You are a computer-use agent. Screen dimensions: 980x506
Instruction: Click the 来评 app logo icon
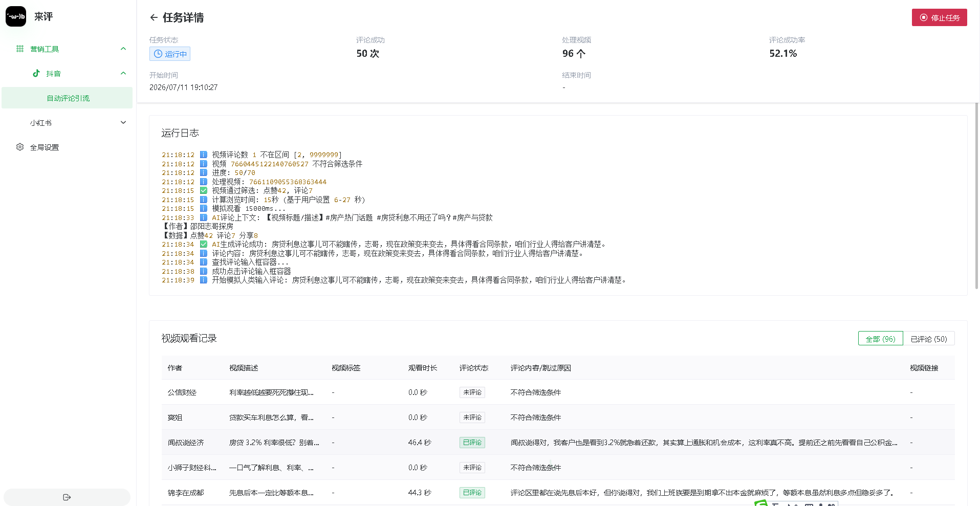click(16, 16)
